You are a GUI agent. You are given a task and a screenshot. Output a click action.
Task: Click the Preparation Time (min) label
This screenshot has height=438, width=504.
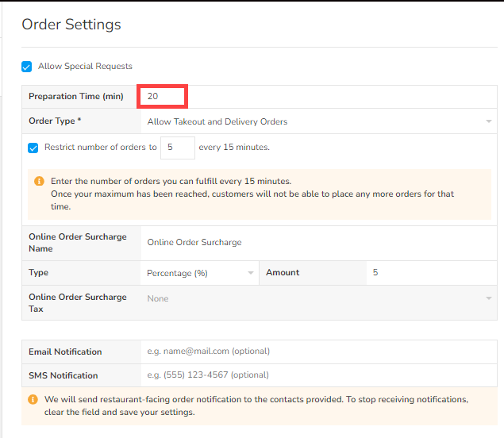click(x=76, y=97)
